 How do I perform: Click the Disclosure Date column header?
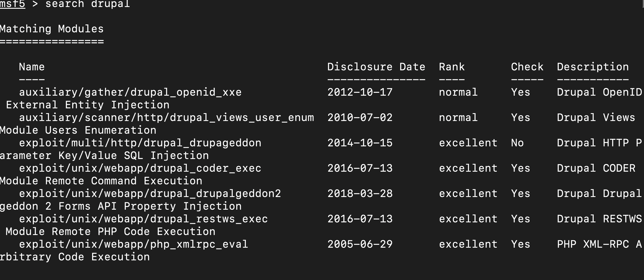point(376,67)
